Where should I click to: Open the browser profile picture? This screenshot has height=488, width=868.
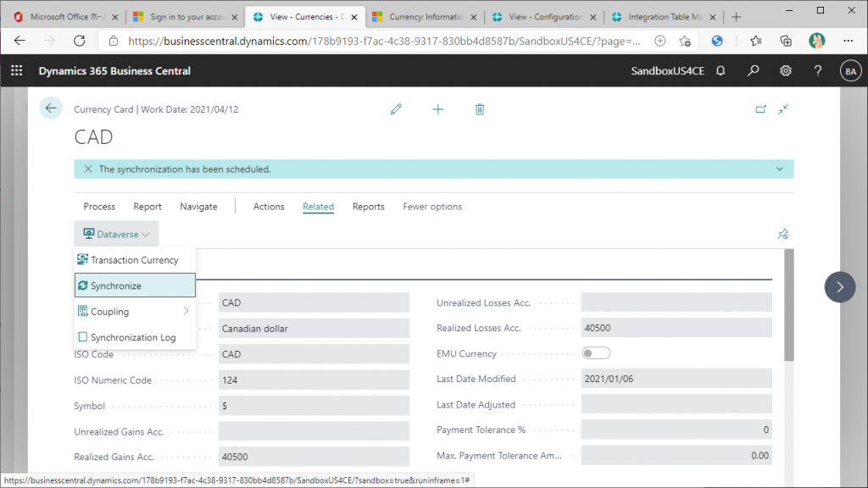click(x=816, y=41)
